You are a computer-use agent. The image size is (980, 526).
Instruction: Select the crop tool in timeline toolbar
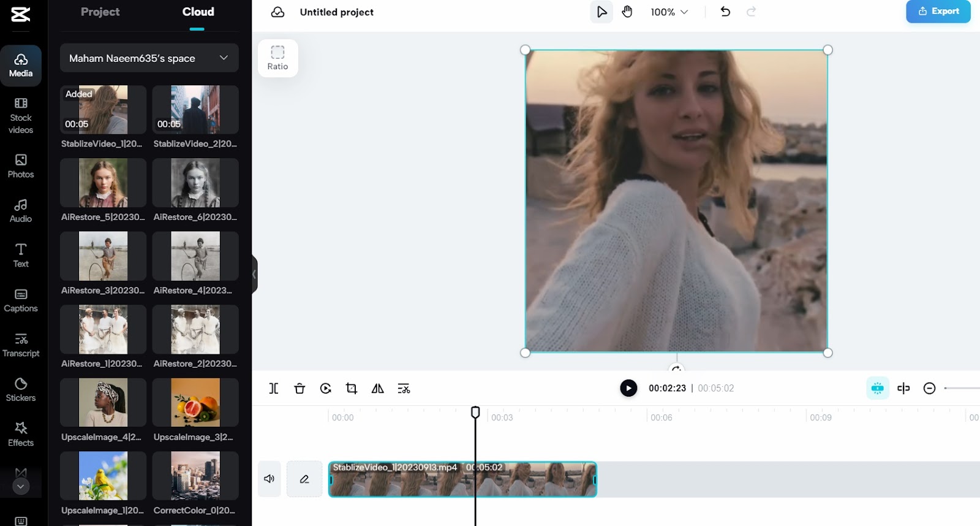tap(352, 388)
